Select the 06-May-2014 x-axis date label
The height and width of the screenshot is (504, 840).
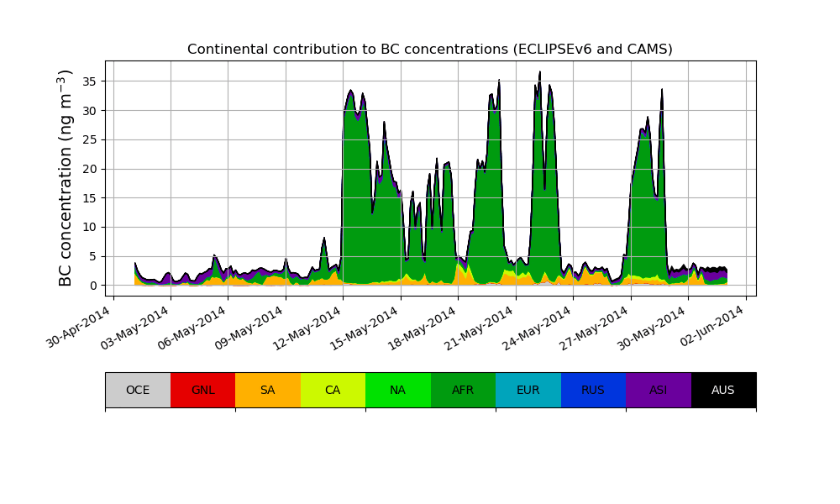192,327
